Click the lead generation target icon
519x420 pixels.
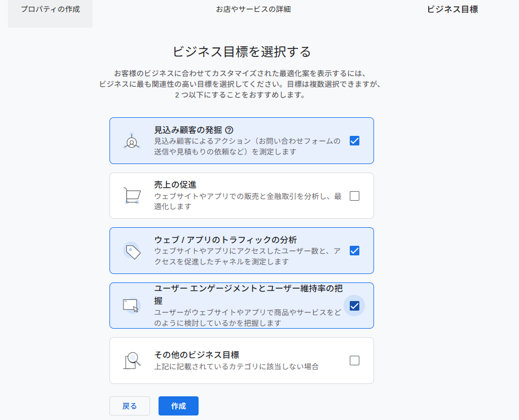[x=131, y=141]
